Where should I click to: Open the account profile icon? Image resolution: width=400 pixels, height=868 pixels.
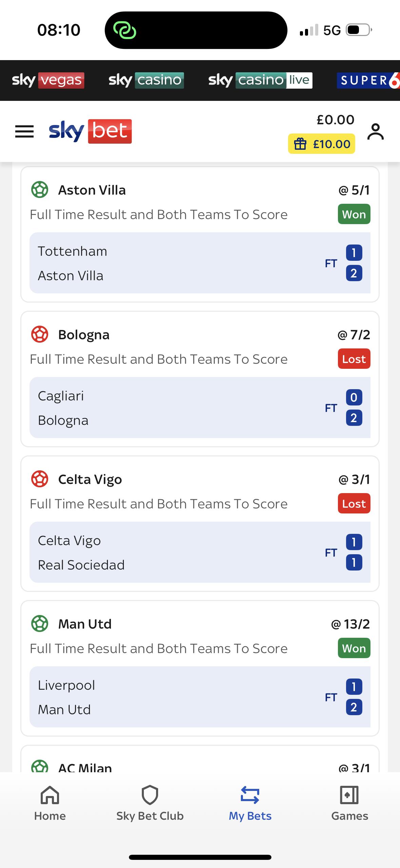click(375, 131)
